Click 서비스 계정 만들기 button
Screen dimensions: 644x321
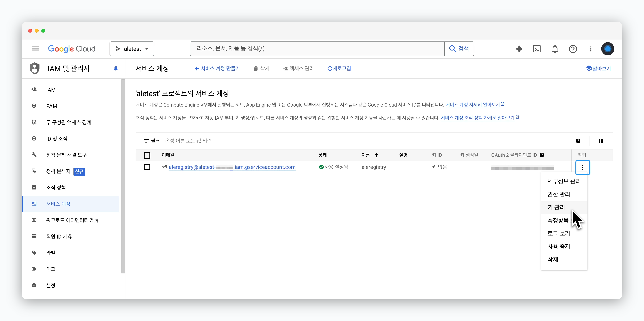(x=217, y=68)
